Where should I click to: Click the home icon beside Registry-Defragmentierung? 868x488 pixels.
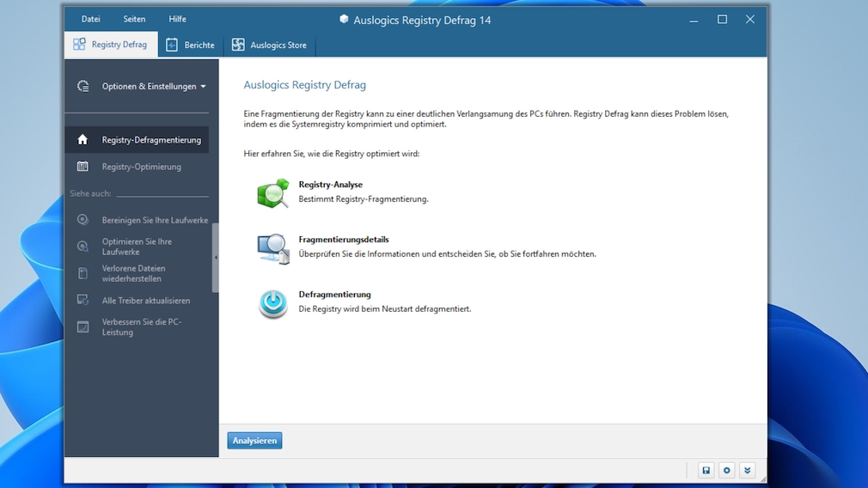83,140
